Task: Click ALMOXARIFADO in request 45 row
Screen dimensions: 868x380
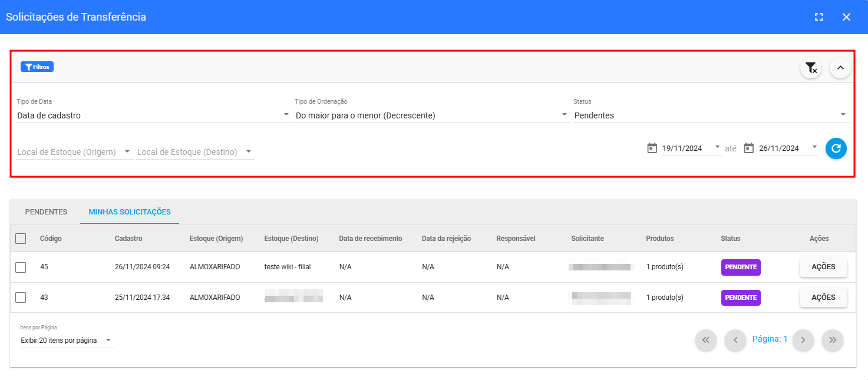Action: (x=215, y=267)
